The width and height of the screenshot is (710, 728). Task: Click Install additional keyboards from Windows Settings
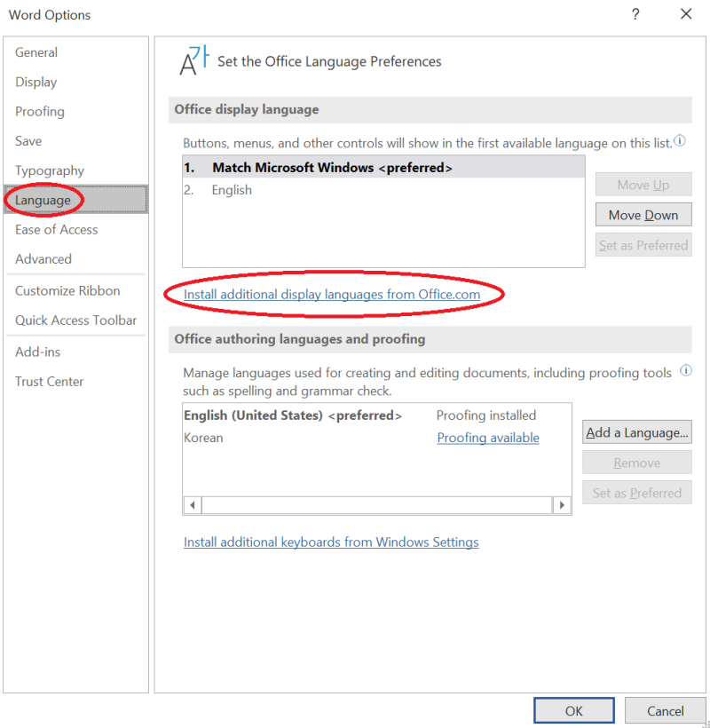pyautogui.click(x=330, y=542)
